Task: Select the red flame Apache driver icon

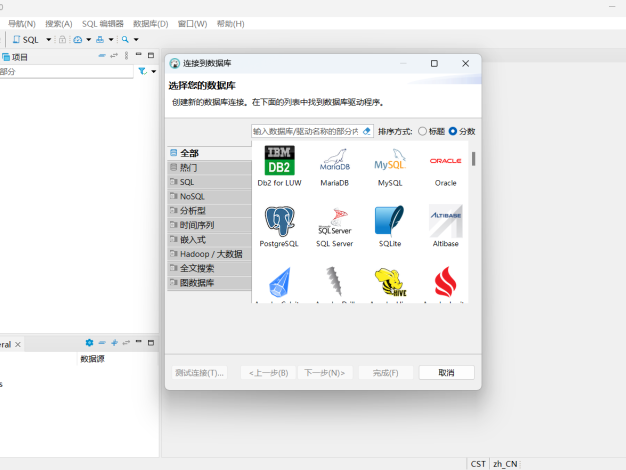Action: pyautogui.click(x=446, y=282)
